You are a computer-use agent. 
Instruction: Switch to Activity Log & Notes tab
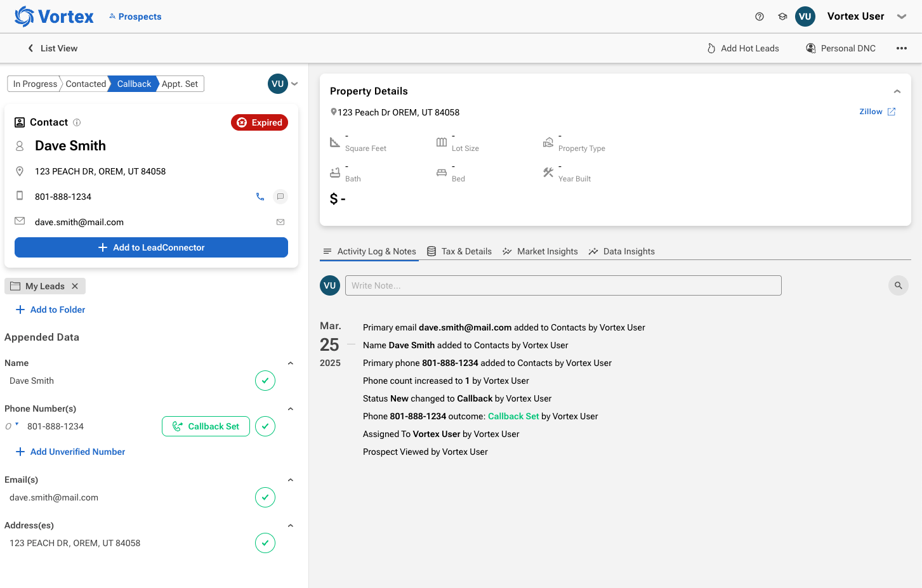[369, 251]
